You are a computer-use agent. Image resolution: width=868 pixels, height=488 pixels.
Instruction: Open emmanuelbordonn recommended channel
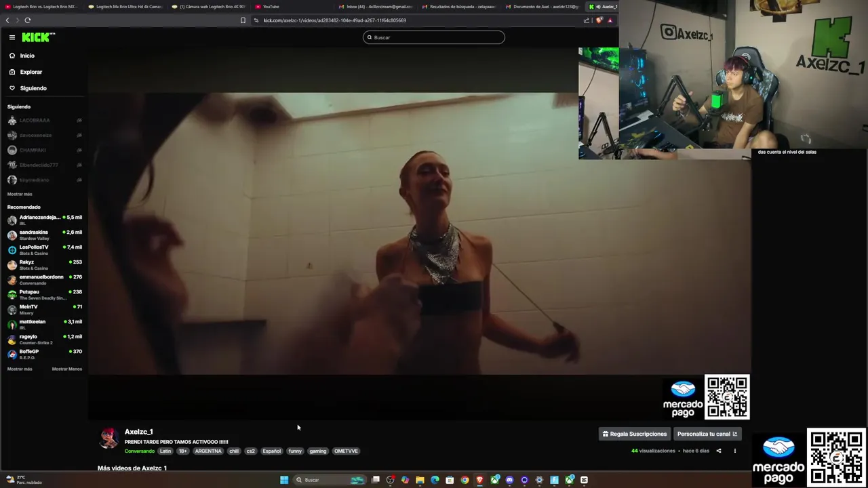point(43,279)
